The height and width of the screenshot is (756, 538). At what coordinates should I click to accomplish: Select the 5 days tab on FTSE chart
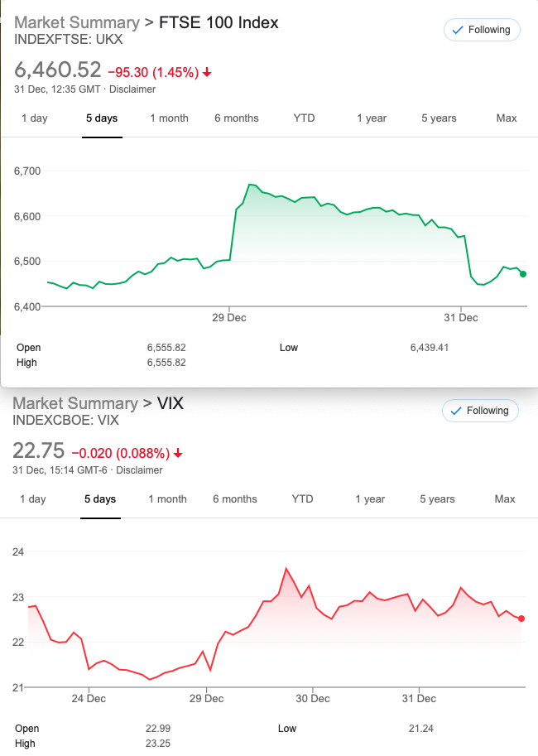pos(102,118)
